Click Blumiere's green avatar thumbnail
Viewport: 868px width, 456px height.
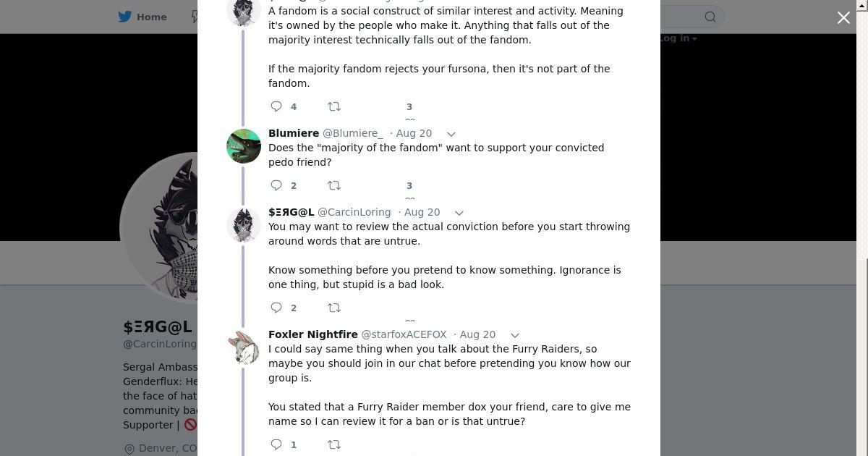244,146
